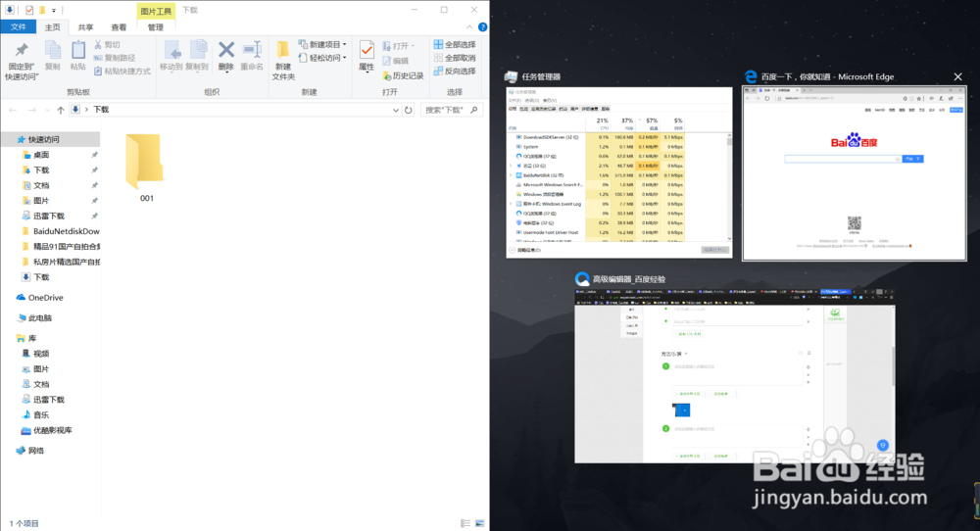Click Properties quick access toolbar checkmark icon
Image resolution: width=980 pixels, height=531 pixels.
pyautogui.click(x=29, y=10)
